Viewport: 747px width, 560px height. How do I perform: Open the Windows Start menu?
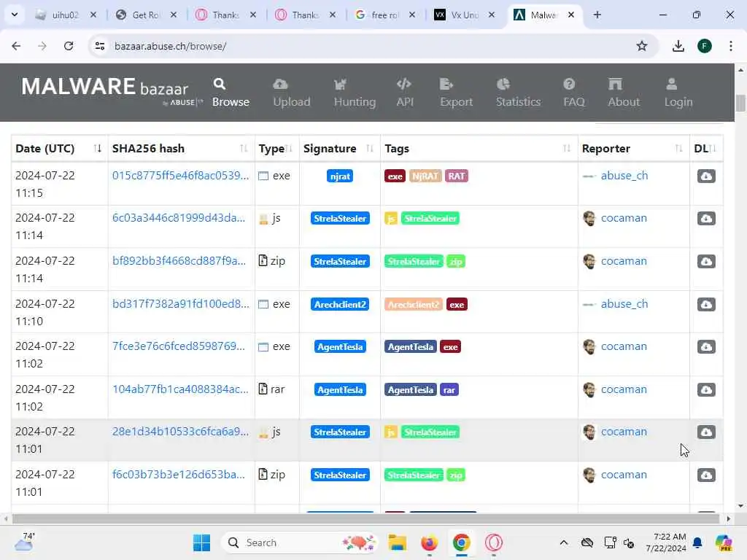pyautogui.click(x=201, y=542)
